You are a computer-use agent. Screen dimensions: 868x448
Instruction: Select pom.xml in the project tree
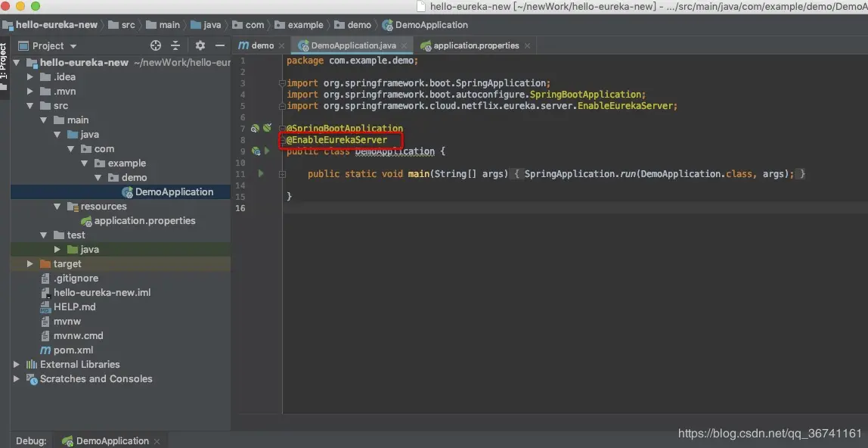73,350
